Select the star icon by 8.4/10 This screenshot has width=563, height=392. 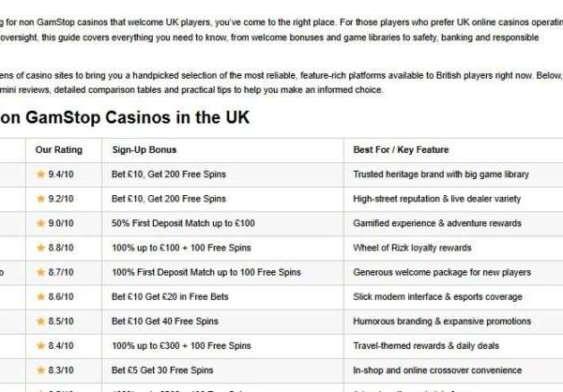click(40, 345)
